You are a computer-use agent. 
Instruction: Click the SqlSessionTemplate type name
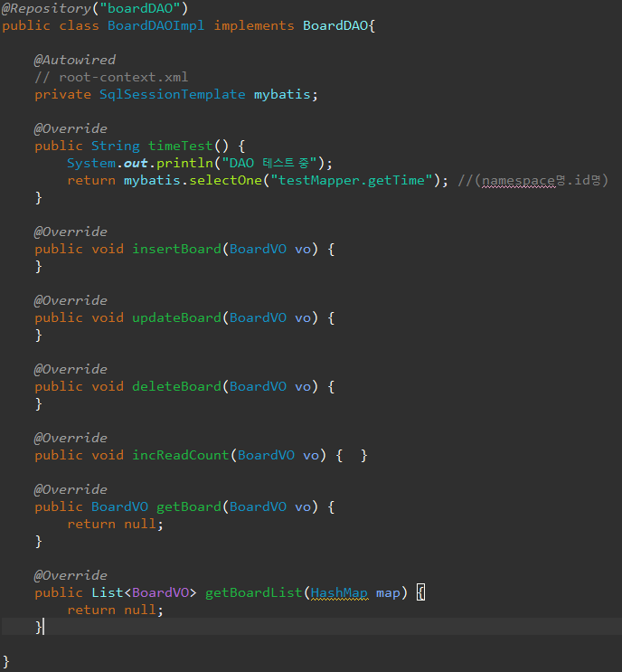pos(172,95)
